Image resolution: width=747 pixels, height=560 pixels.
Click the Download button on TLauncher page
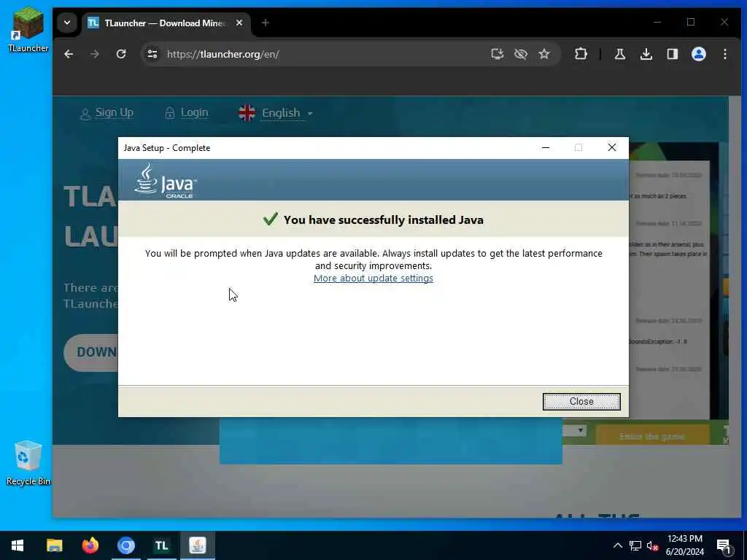click(x=91, y=352)
